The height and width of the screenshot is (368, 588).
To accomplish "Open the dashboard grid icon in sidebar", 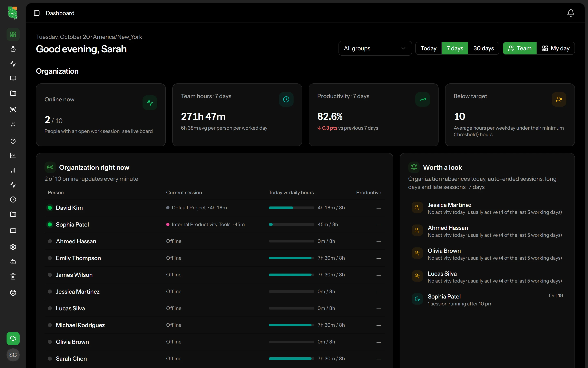I will coord(13,34).
